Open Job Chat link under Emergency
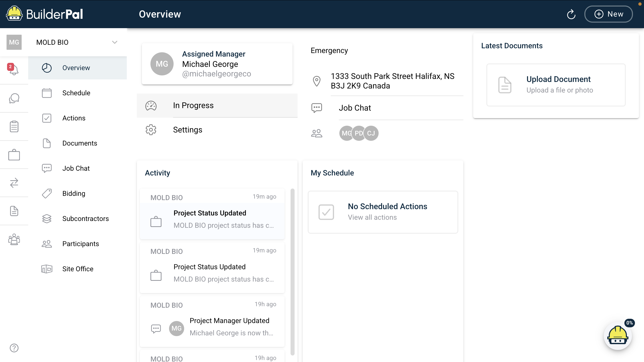This screenshot has height=362, width=644. [x=355, y=108]
